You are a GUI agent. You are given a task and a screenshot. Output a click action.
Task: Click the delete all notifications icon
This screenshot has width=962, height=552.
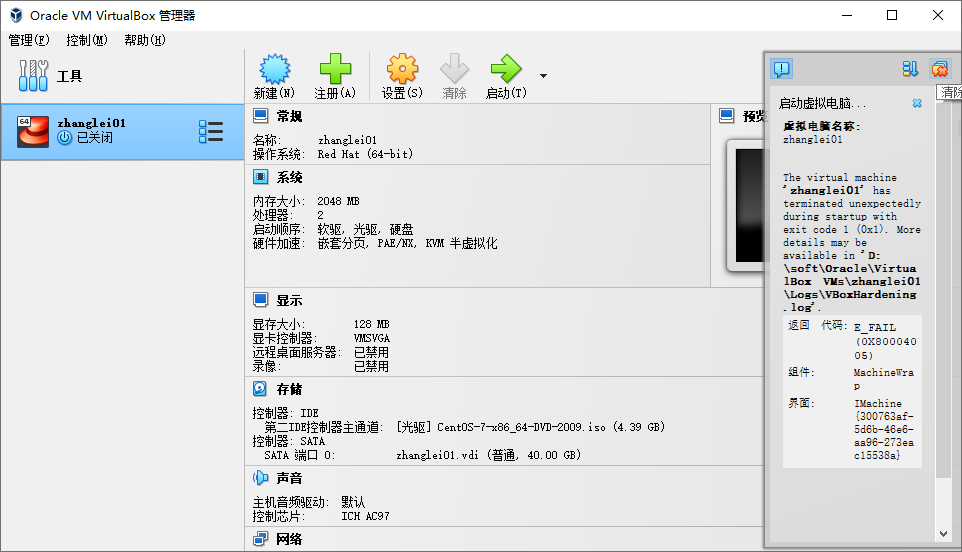[939, 69]
